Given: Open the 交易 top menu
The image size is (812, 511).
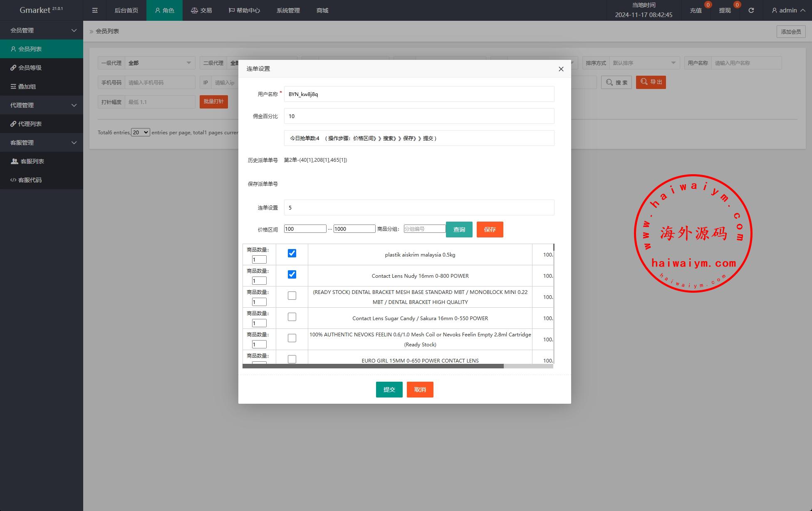Looking at the screenshot, I should [201, 10].
